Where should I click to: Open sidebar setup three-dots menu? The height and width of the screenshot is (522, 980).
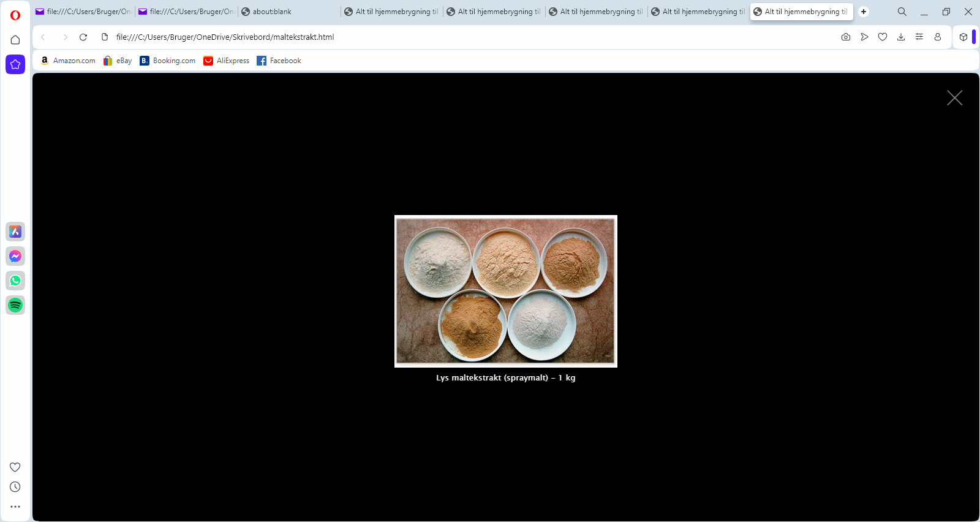click(x=15, y=507)
